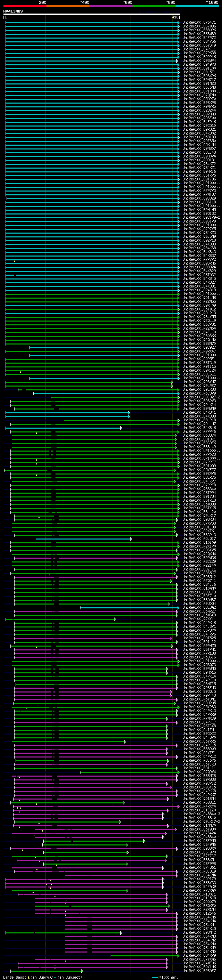This screenshot has height=980, width=222.
Task: Open the UniRef100_O48840-3 hit
Action: 201,814
